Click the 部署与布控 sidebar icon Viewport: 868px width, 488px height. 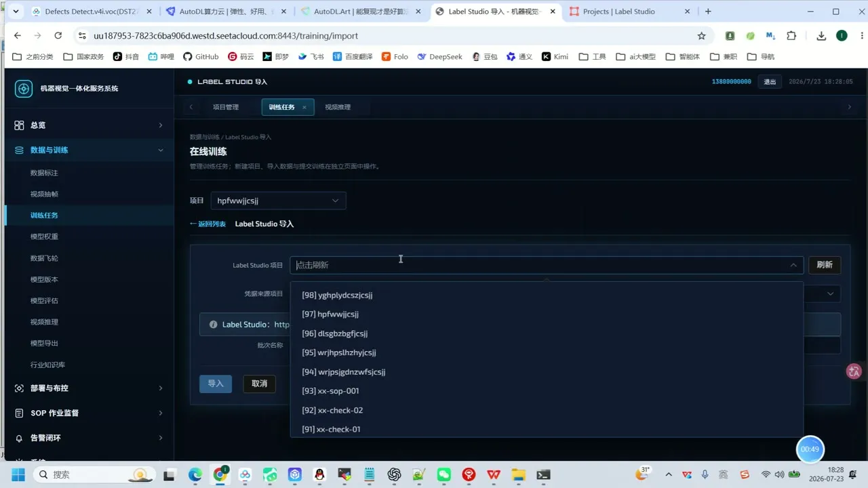pos(19,388)
